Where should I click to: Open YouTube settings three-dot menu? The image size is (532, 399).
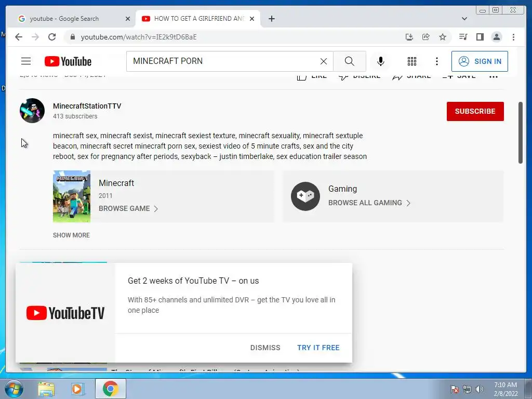coord(436,61)
